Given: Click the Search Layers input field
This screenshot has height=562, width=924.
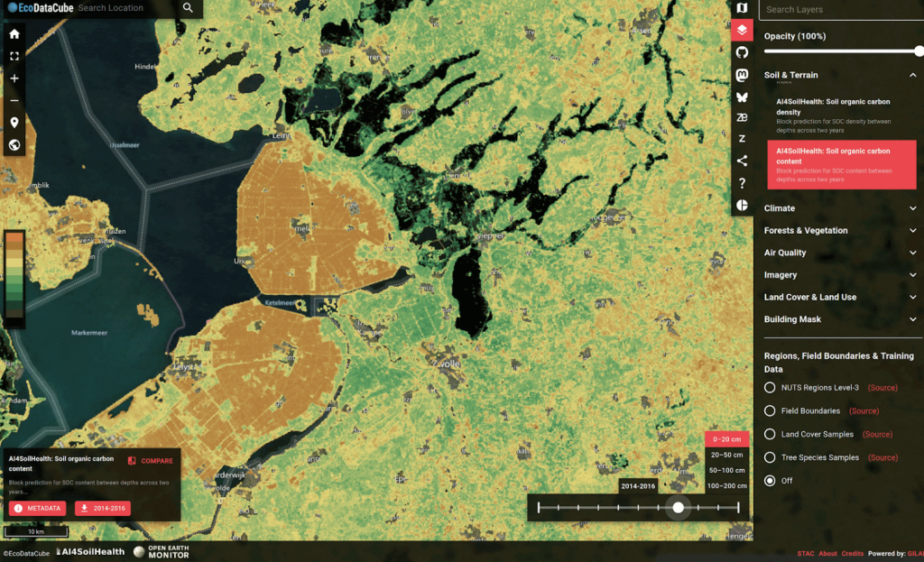Looking at the screenshot, I should click(x=839, y=10).
